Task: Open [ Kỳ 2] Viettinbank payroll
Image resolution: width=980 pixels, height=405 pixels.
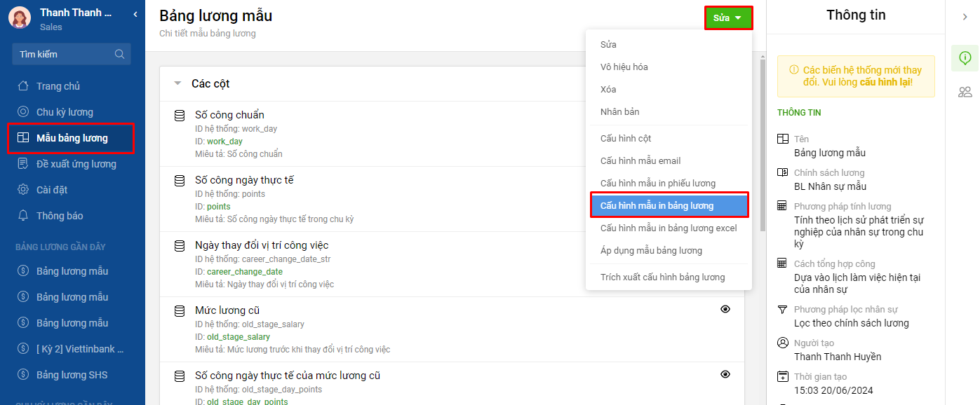Action: tap(80, 349)
